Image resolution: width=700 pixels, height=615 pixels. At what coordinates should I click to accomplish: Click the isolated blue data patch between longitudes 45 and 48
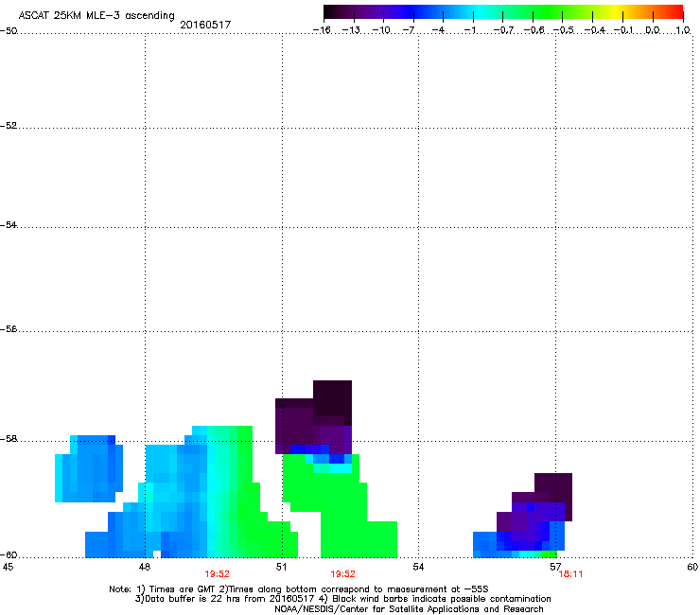coord(88,469)
